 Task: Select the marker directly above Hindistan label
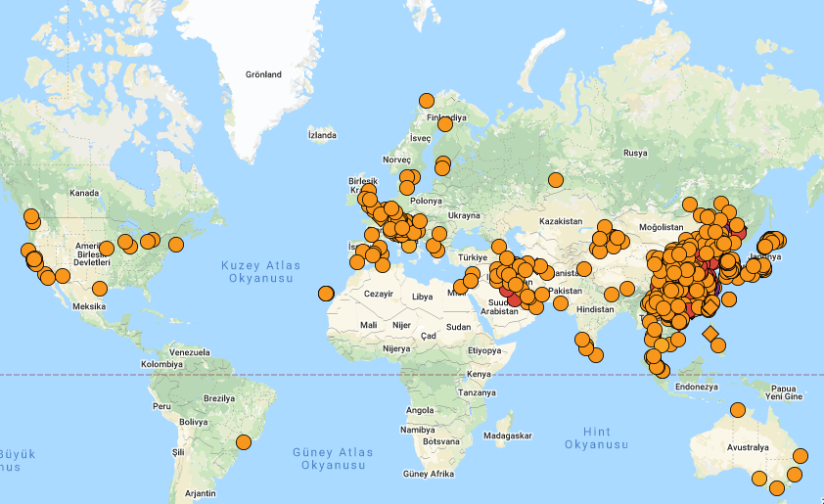tap(611, 293)
